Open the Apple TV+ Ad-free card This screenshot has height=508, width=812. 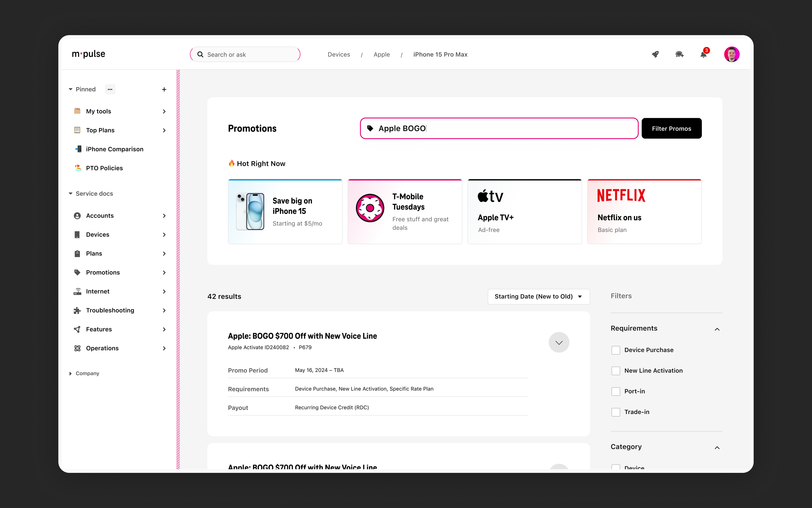[524, 212]
